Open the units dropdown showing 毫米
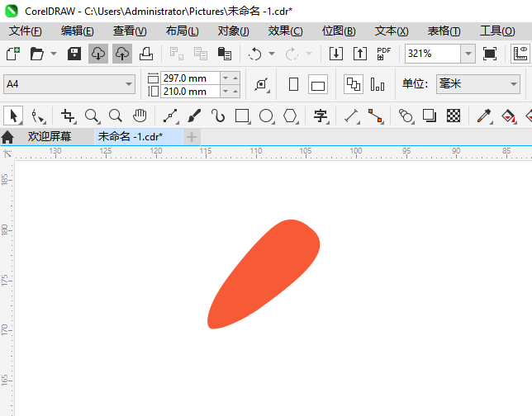 (x=478, y=84)
